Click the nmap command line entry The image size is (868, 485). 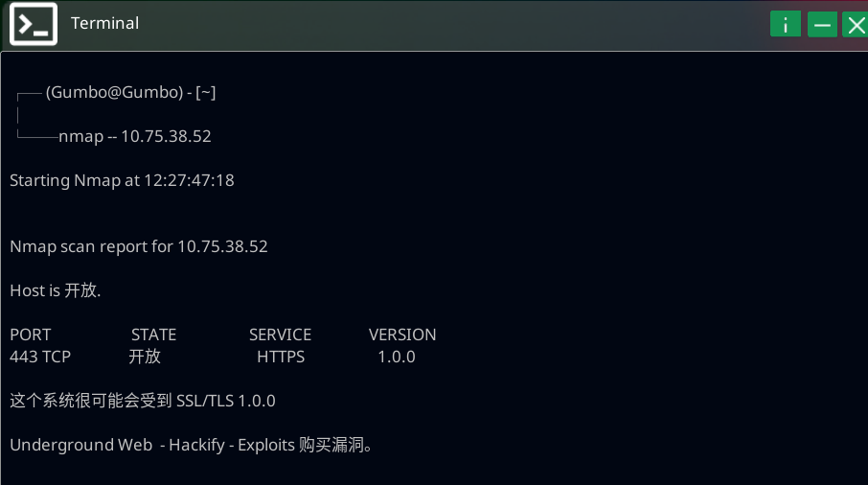coord(134,136)
